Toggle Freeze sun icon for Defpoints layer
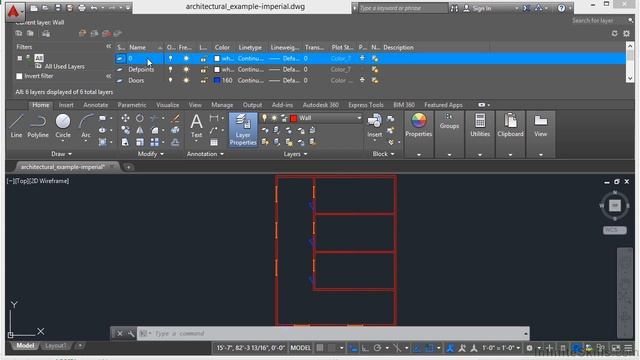Image resolution: width=640 pixels, height=360 pixels. tap(186, 69)
